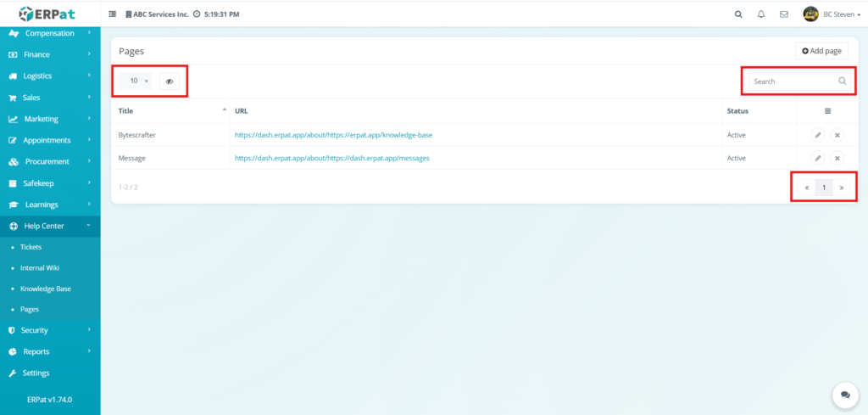This screenshot has width=868, height=415.
Task: Toggle the sidebar hamburger menu icon
Action: [113, 14]
